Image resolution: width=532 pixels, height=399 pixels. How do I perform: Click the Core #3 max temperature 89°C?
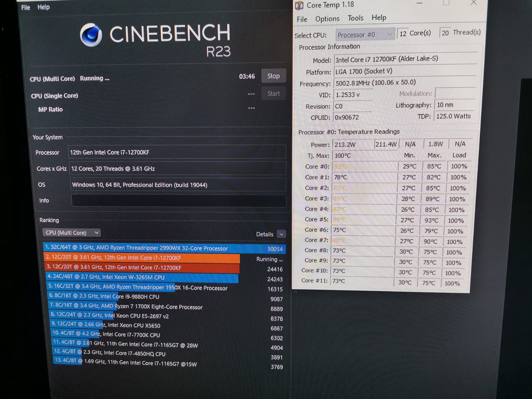[433, 199]
